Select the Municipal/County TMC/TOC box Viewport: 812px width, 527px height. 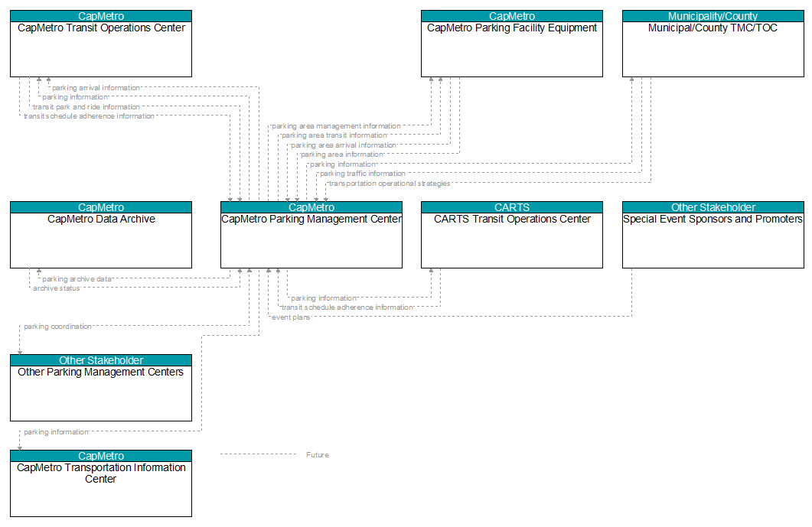[713, 44]
